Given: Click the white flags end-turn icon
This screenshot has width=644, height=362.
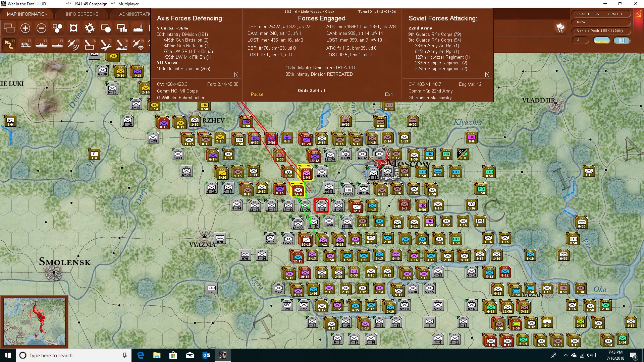Looking at the screenshot, I should tap(560, 28).
